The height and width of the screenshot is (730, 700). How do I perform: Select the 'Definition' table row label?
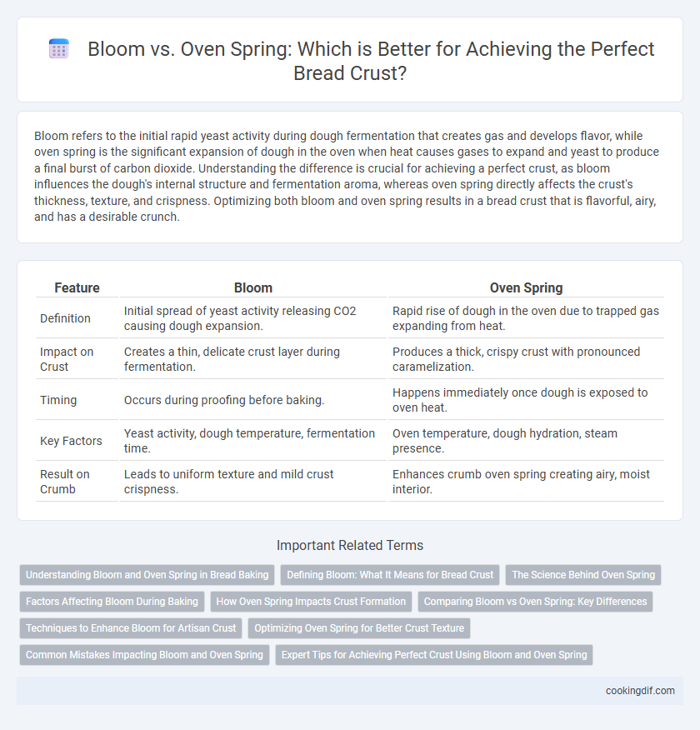(65, 318)
